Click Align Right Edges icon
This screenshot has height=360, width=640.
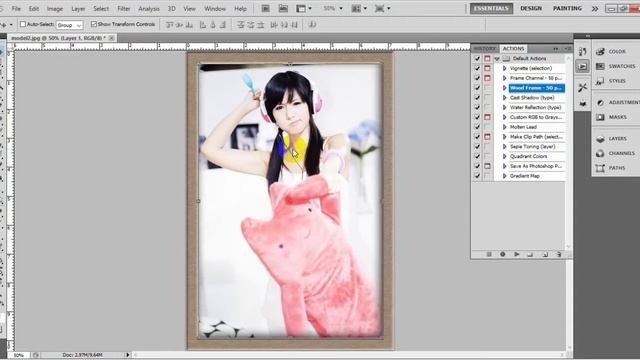click(222, 25)
